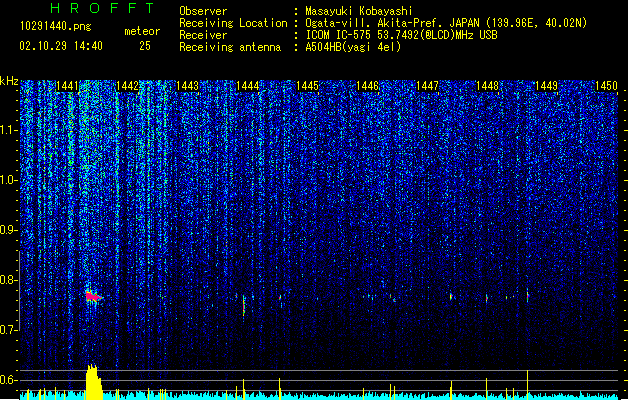Click the 1441 time marker
Screen dimensions: 629x400
click(x=67, y=86)
